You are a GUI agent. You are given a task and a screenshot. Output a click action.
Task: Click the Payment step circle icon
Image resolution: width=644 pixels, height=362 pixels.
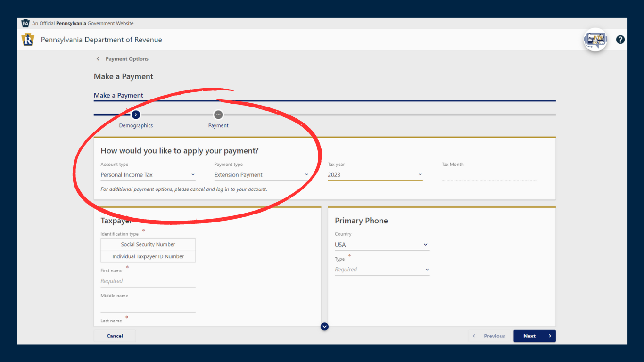tap(218, 115)
